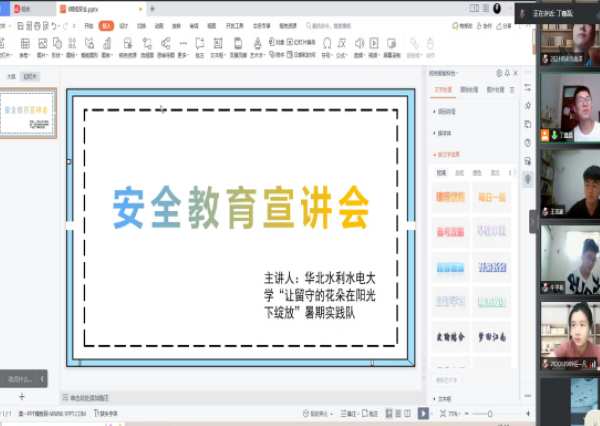
Task: Open the Developer Tools ribbon tab
Action: pyautogui.click(x=235, y=26)
